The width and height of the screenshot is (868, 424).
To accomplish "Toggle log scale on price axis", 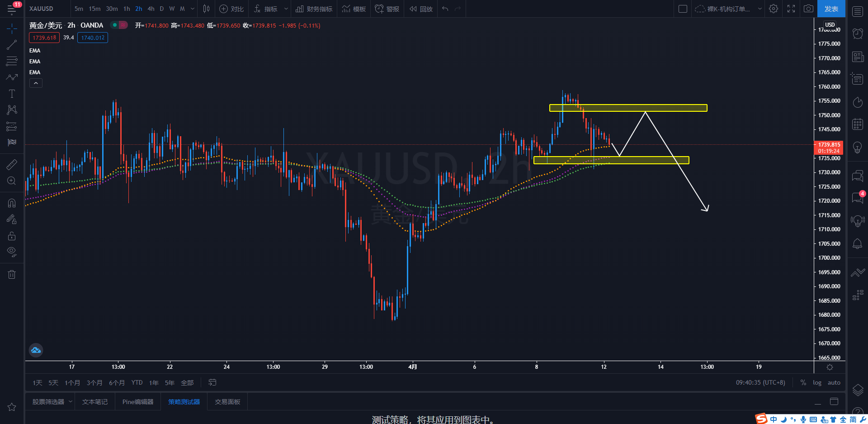I will click(817, 383).
